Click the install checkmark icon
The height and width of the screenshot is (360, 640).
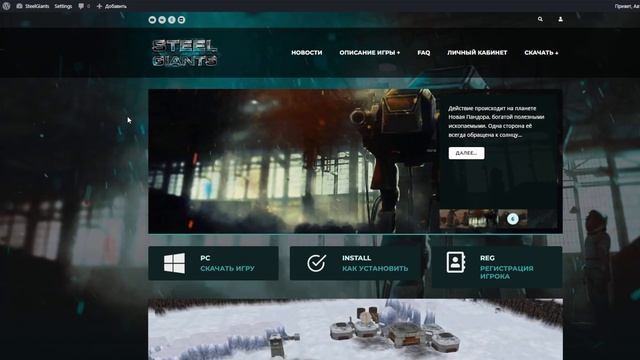[x=316, y=263]
